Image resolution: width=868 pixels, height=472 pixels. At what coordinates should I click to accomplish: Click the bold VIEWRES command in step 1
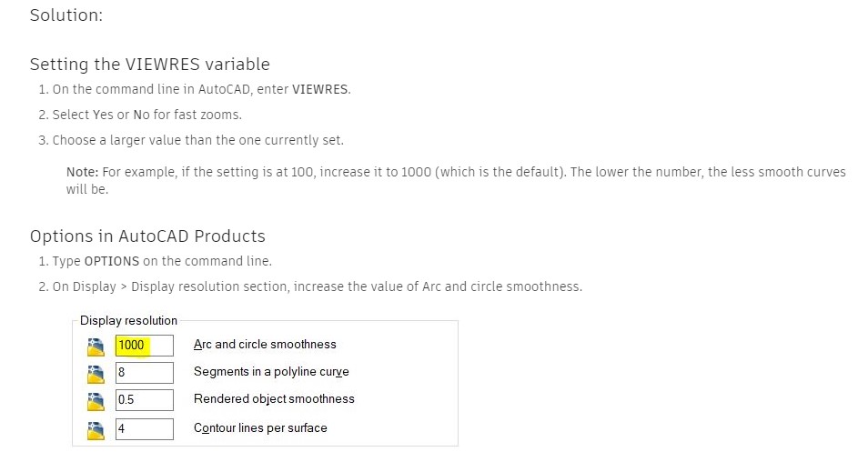(320, 90)
